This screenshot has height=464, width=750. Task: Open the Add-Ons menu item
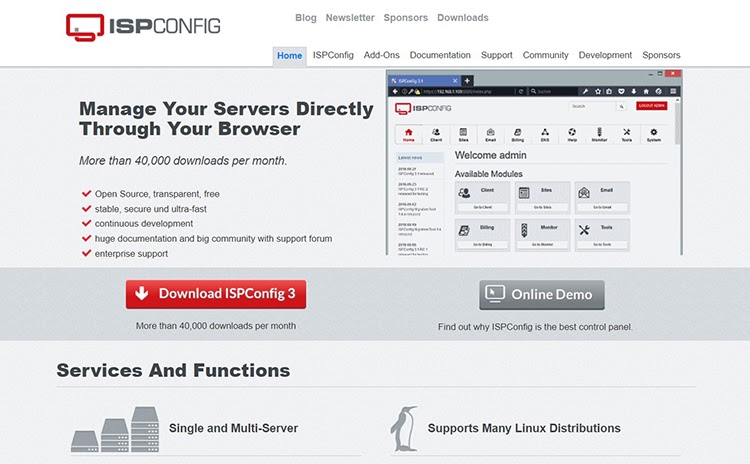point(381,55)
